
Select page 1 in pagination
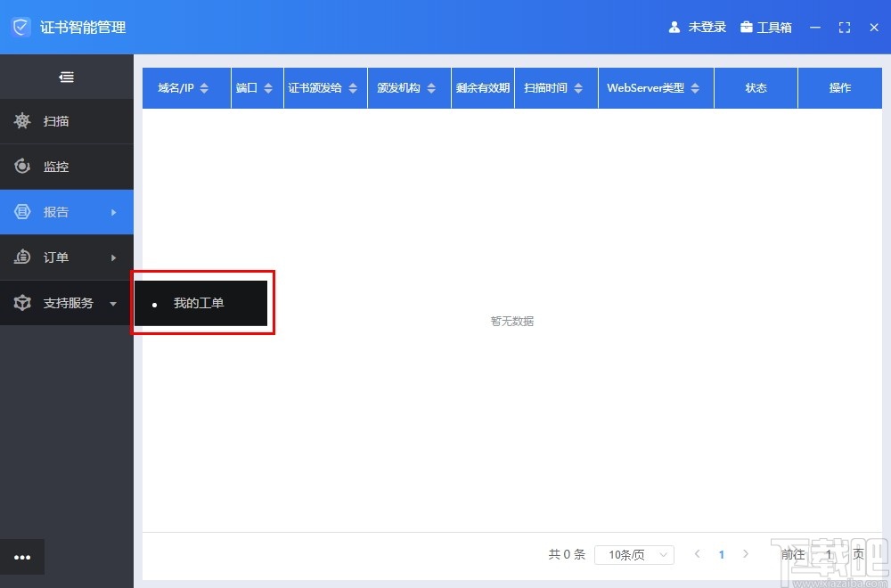tap(722, 554)
